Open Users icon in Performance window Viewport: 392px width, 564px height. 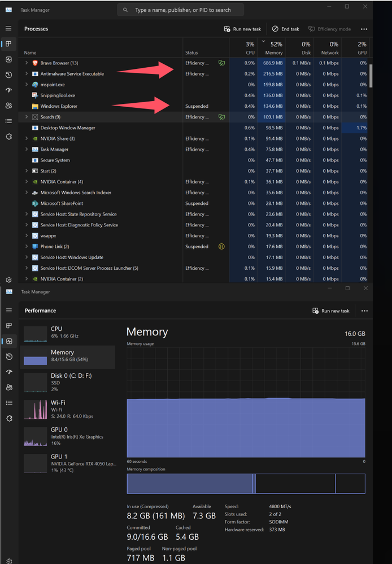pyautogui.click(x=9, y=387)
